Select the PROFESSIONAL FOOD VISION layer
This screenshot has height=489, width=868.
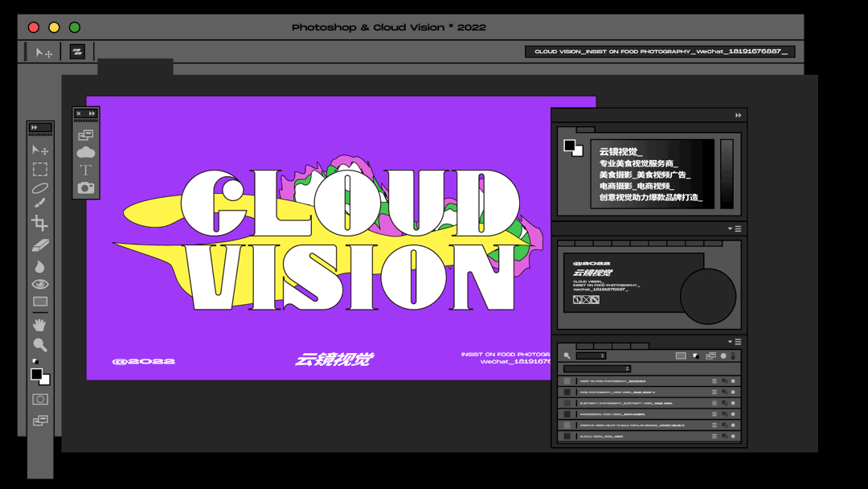(649, 414)
